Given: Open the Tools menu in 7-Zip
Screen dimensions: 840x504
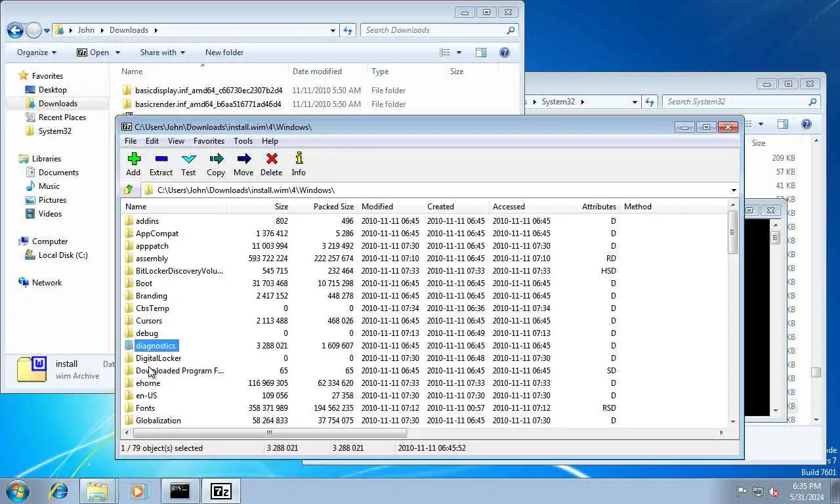Looking at the screenshot, I should pyautogui.click(x=243, y=141).
